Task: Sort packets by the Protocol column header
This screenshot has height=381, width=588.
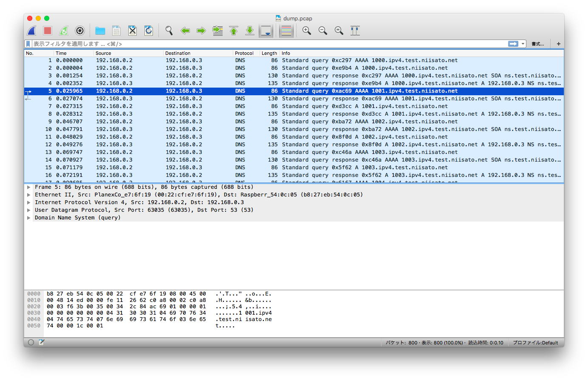Action: click(246, 53)
